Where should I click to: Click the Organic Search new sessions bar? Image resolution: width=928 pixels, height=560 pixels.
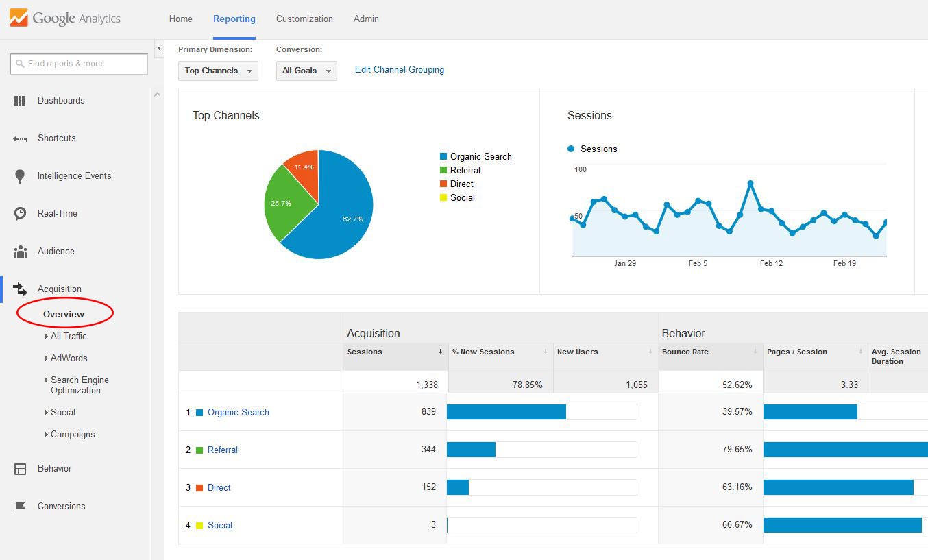pyautogui.click(x=506, y=412)
